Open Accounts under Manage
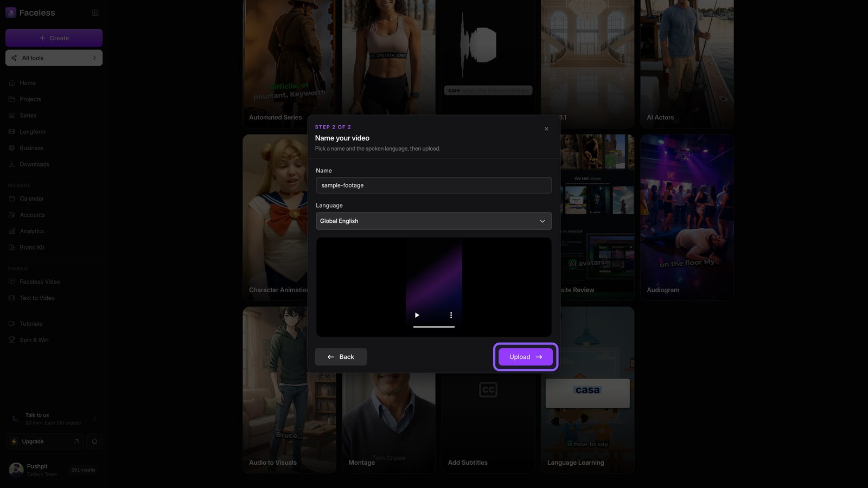 pyautogui.click(x=54, y=215)
